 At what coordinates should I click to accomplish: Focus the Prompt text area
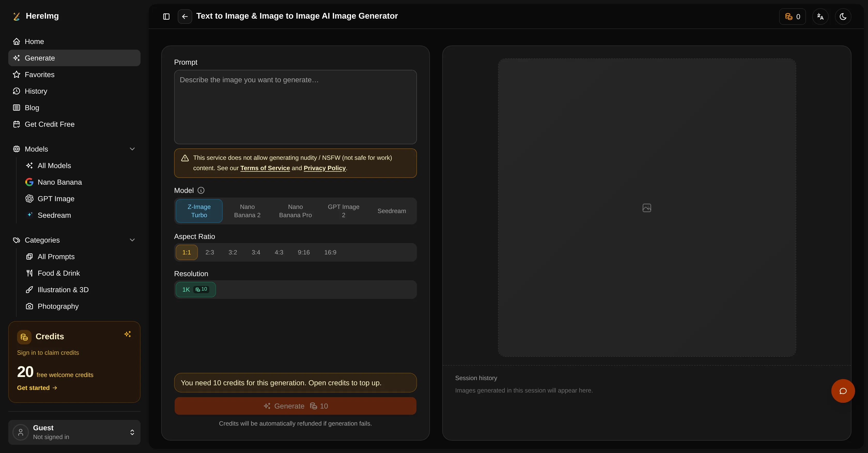296,107
